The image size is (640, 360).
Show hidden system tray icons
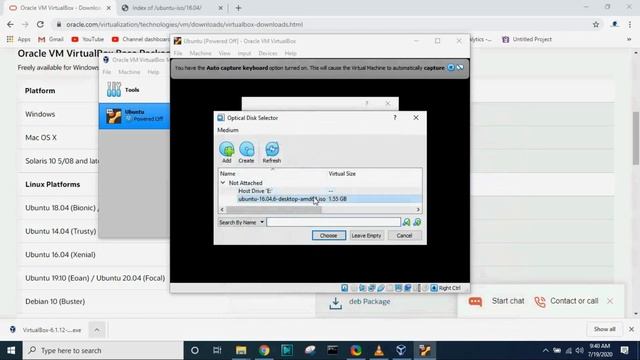pyautogui.click(x=545, y=351)
